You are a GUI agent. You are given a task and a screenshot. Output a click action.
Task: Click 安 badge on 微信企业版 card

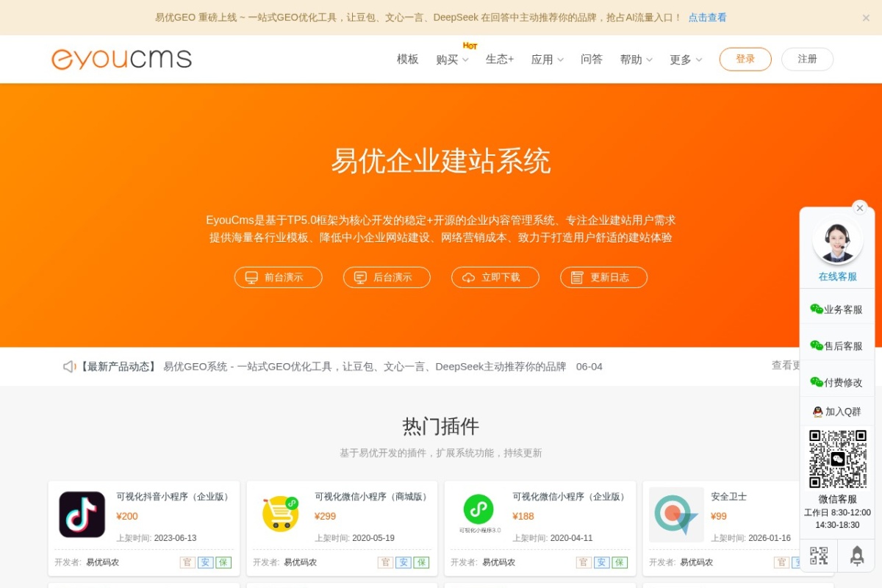[602, 562]
